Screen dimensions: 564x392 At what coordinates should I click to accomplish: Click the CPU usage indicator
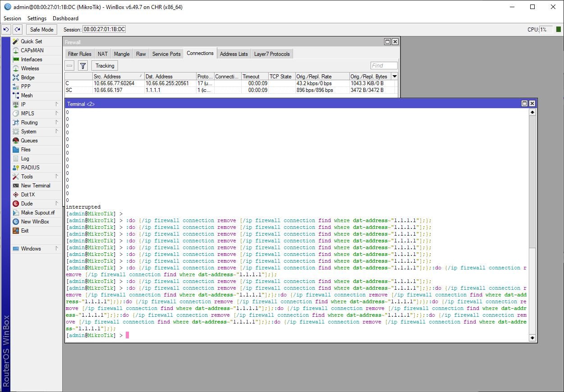tap(546, 29)
